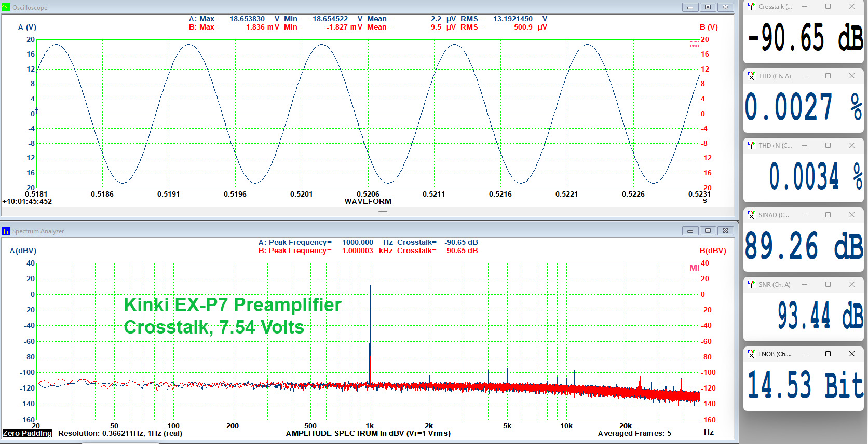The width and height of the screenshot is (868, 444).
Task: Click the A(dBV) axis label in Spectrum Analyzer
Action: pyautogui.click(x=23, y=251)
